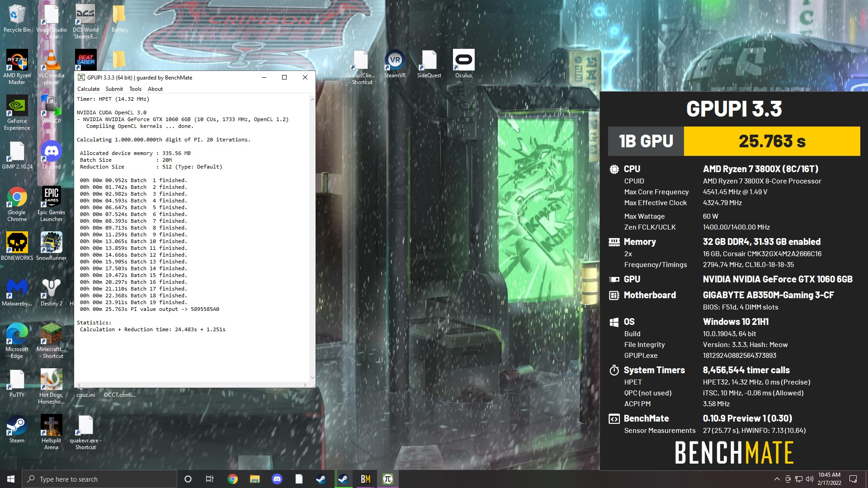Open VLC media player icon
The image size is (868, 488).
[x=51, y=66]
